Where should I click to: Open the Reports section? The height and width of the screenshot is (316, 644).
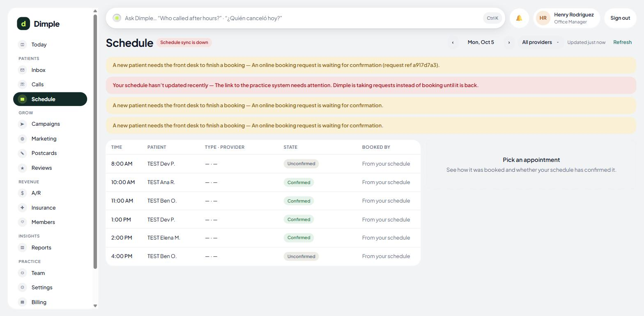(x=50, y=248)
